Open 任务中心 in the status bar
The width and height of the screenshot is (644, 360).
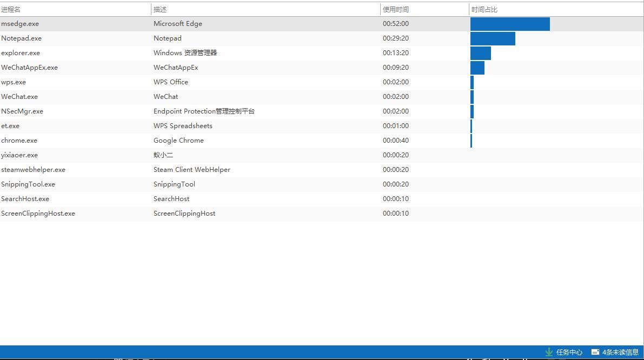pos(569,352)
